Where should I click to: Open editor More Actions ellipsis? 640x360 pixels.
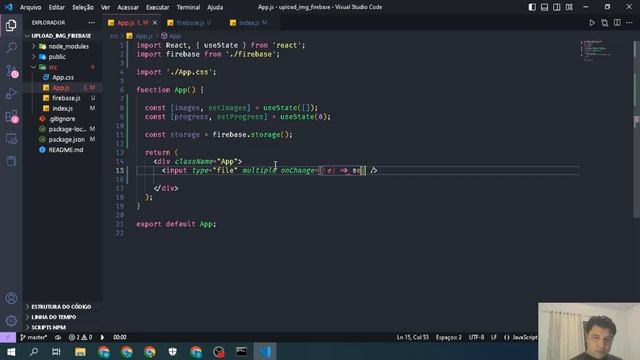[629, 23]
